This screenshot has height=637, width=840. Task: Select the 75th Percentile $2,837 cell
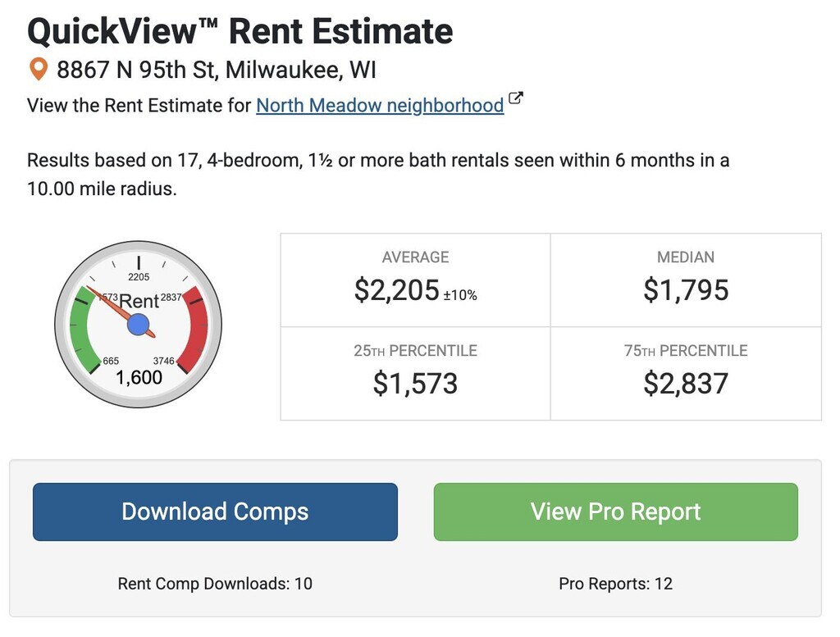point(686,373)
